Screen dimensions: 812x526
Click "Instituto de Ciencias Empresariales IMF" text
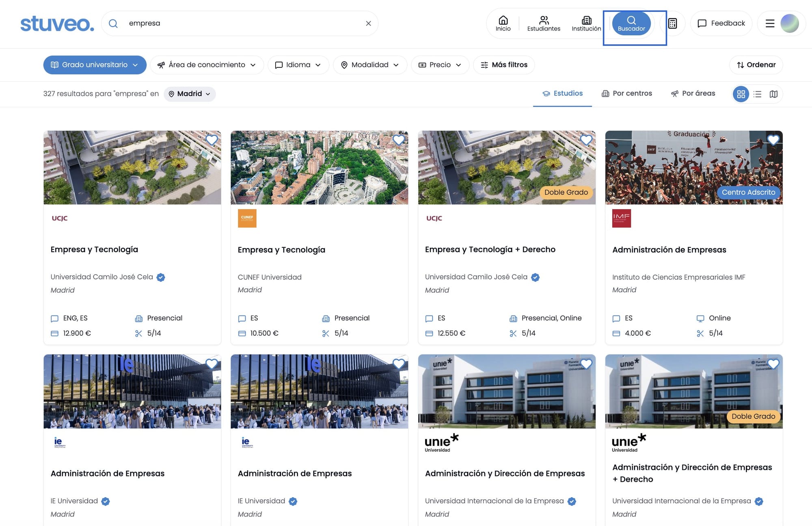point(679,277)
